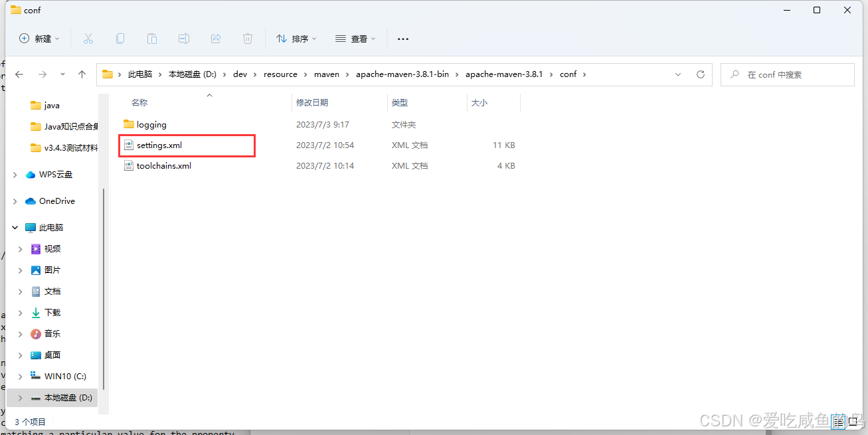Screen dimensions: 868x435
Task: Click 此电脑 in the address breadcrumb
Action: [139, 74]
